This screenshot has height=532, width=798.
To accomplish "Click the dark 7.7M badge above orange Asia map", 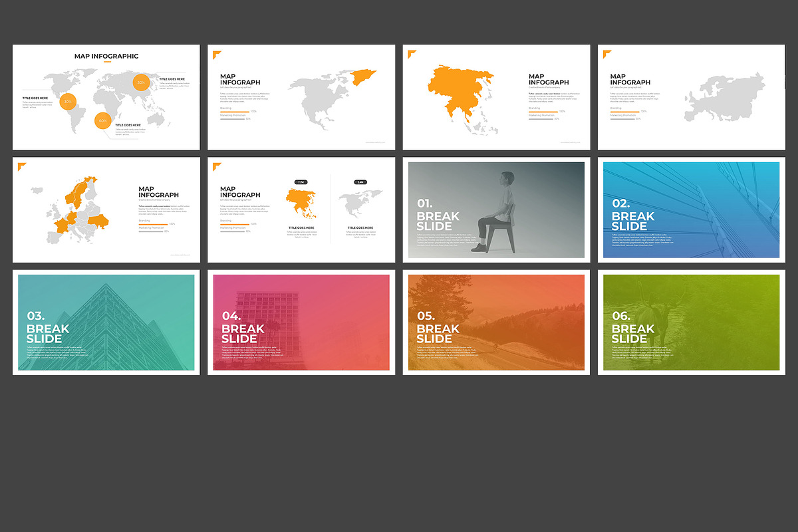I will tap(301, 182).
